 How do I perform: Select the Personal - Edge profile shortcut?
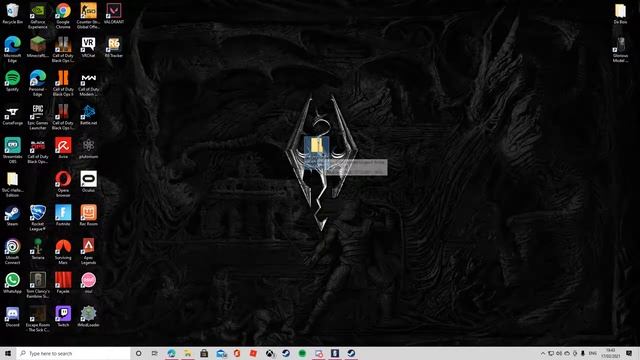pos(38,83)
